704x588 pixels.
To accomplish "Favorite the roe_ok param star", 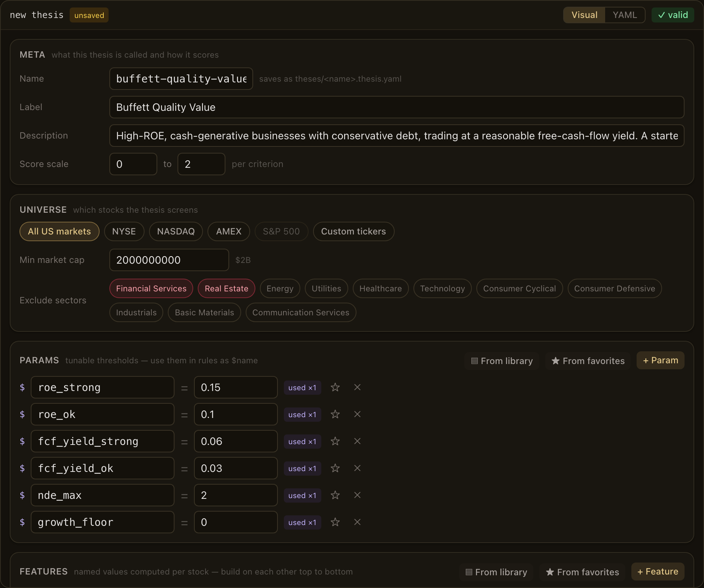I will pyautogui.click(x=335, y=414).
